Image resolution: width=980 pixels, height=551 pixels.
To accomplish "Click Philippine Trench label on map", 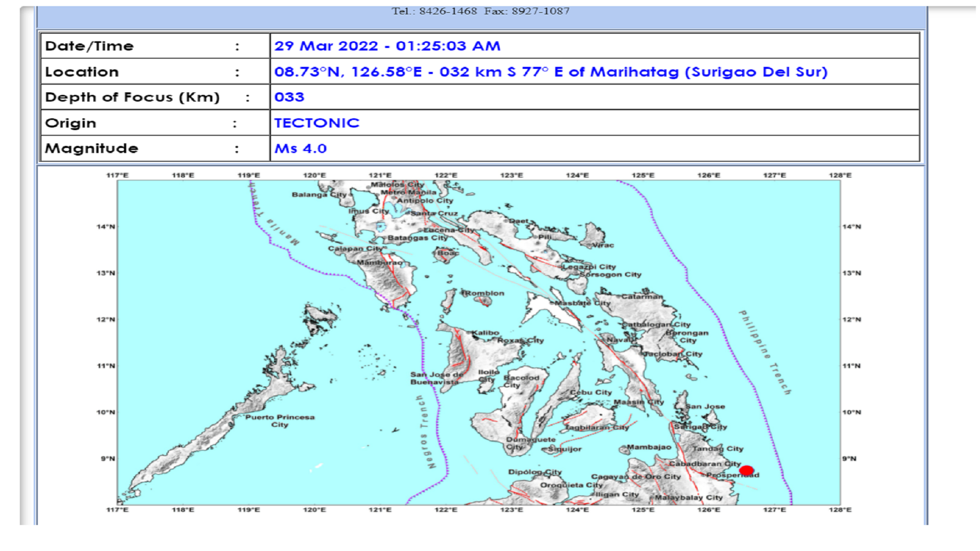I will tap(765, 352).
